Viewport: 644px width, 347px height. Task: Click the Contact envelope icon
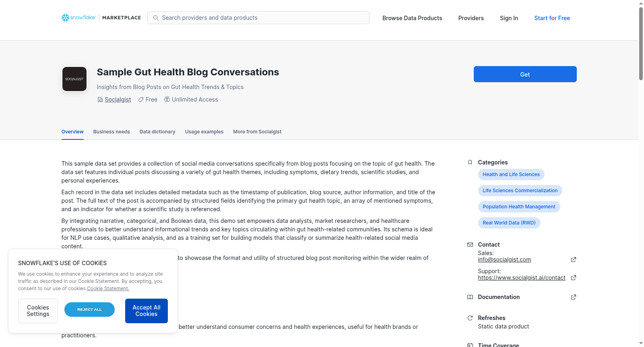coord(470,245)
